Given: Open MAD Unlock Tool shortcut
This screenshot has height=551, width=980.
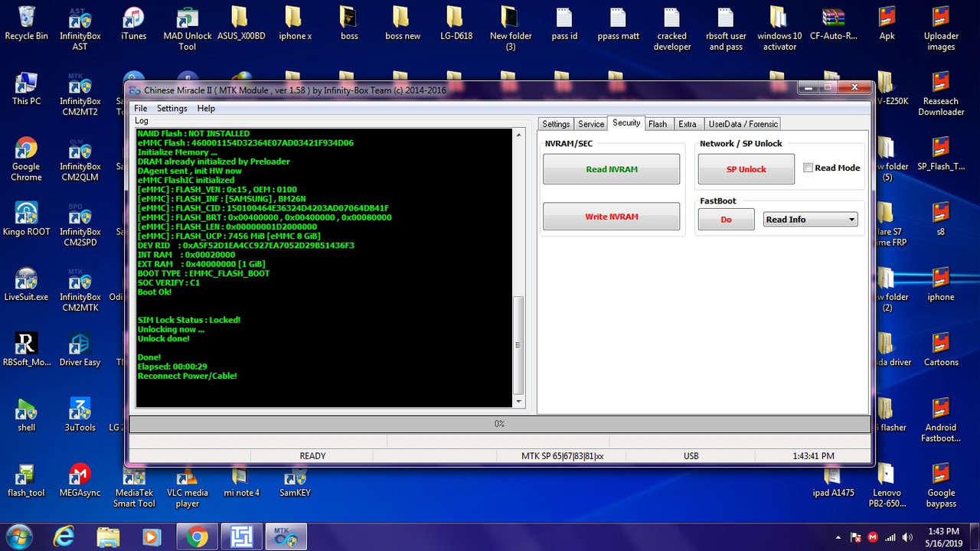Looking at the screenshot, I should pyautogui.click(x=188, y=28).
